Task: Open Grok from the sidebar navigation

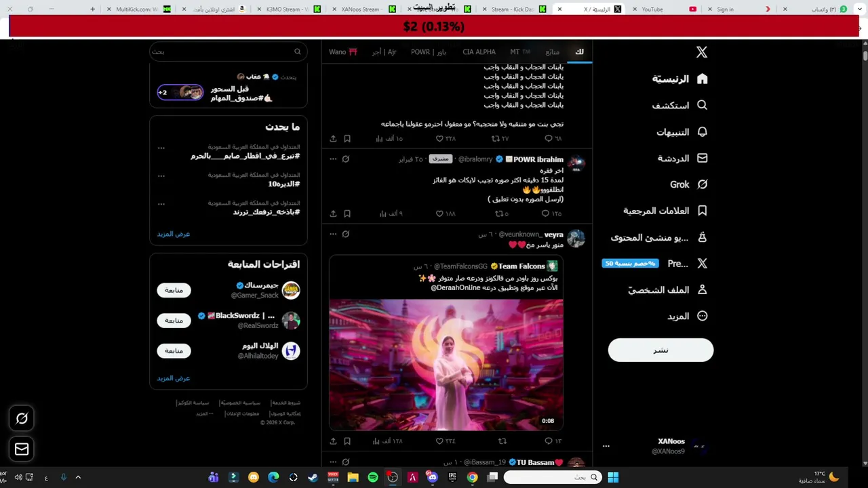Action: tap(689, 184)
